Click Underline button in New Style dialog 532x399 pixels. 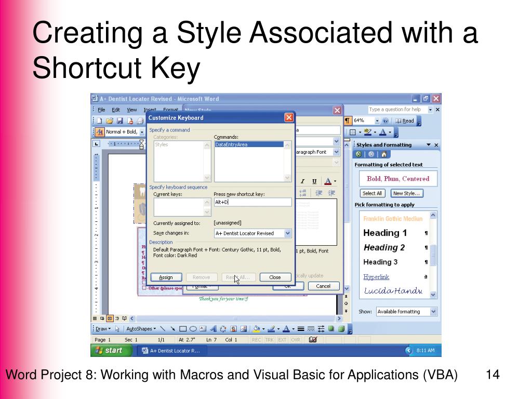(x=314, y=181)
